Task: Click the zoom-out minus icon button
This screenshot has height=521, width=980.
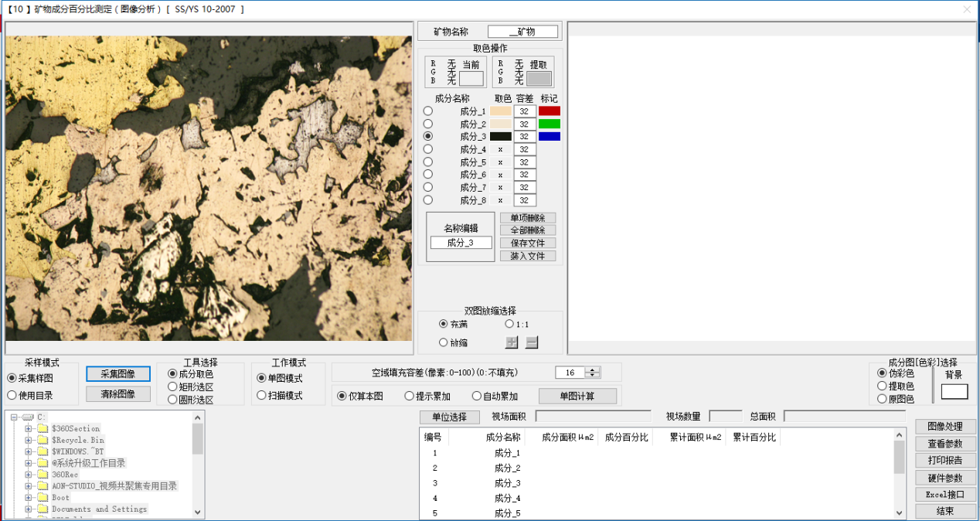Action: [x=532, y=342]
